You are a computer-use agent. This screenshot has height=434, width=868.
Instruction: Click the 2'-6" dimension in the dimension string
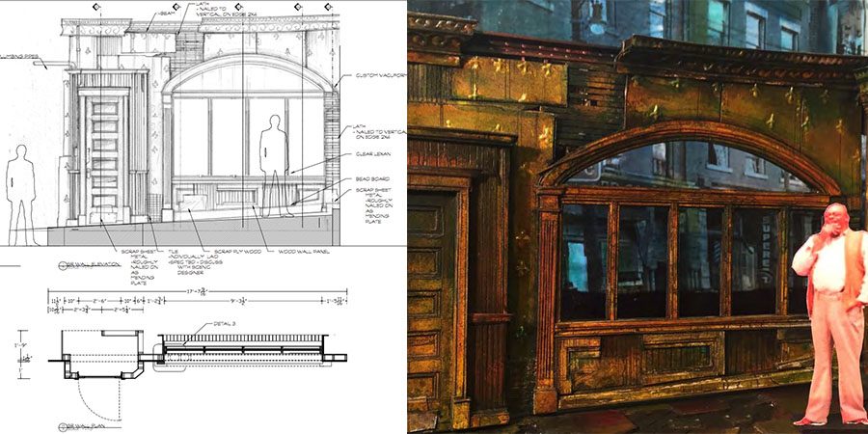(100, 301)
